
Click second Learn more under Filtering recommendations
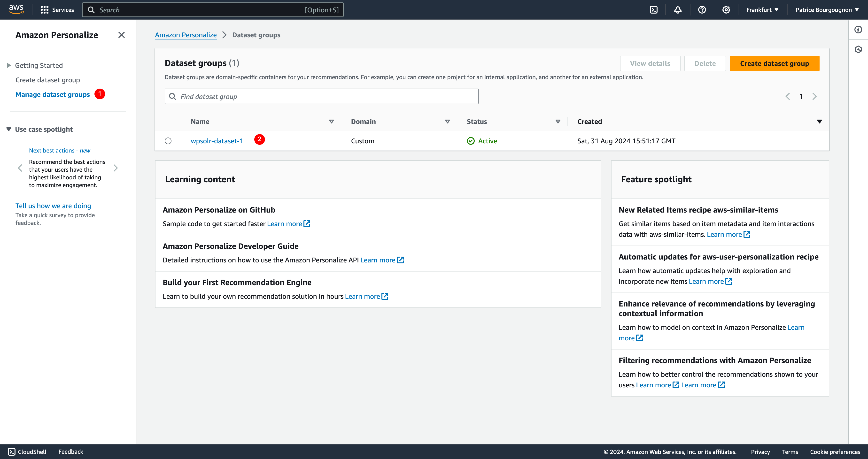tap(698, 385)
